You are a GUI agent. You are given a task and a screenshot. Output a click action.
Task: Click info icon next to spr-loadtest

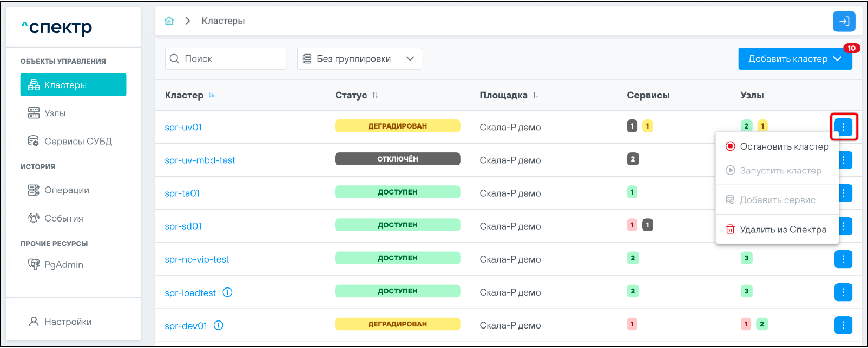pos(228,292)
